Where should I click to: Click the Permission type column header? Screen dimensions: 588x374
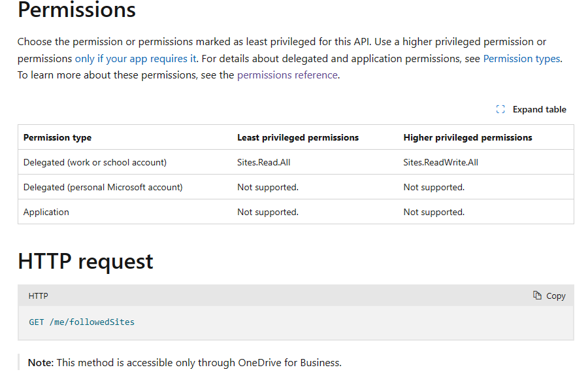click(x=57, y=138)
